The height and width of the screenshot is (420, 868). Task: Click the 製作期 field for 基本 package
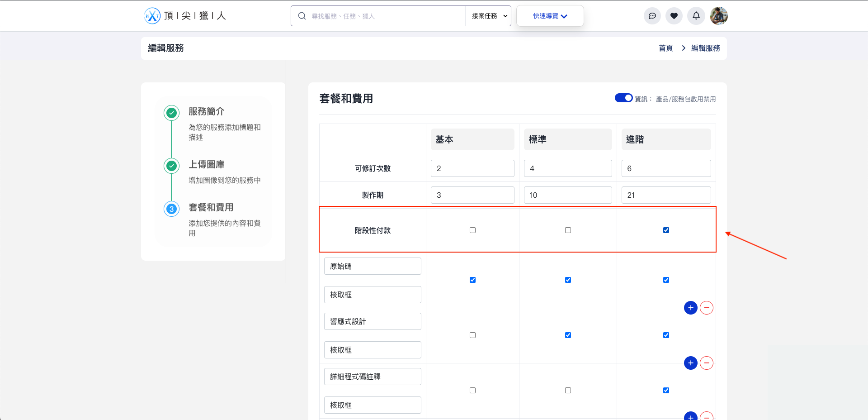click(472, 195)
